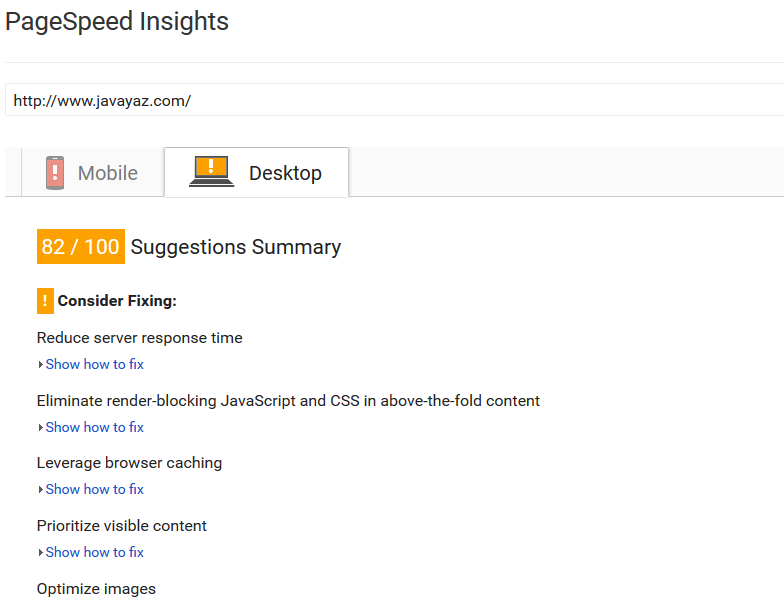Select the Desktop tab label
Viewport: 784px width, 598px height.
pos(285,173)
